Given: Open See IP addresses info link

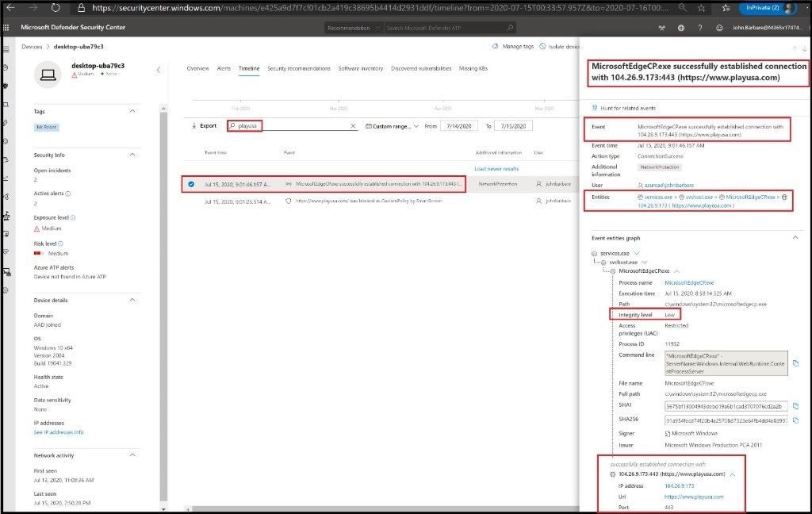Looking at the screenshot, I should [59, 432].
